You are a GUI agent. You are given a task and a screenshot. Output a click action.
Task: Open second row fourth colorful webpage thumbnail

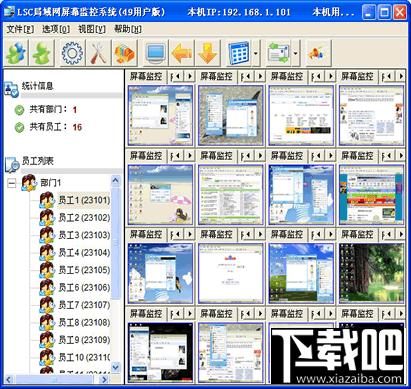[x=371, y=194]
